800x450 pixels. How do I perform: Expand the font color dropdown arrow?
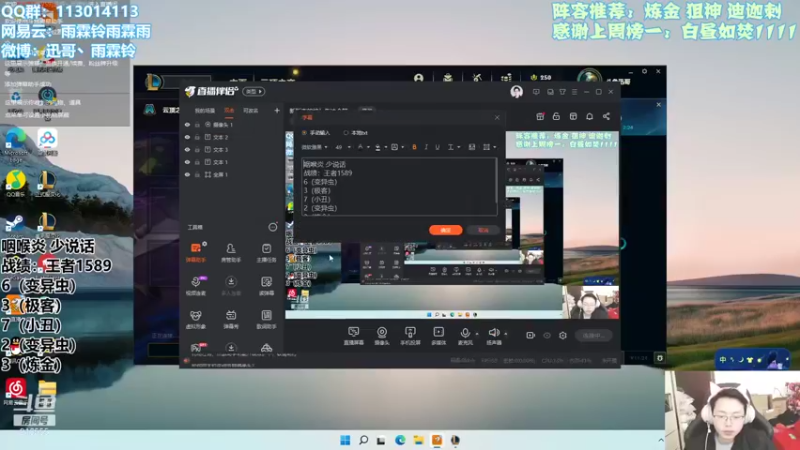pos(368,147)
